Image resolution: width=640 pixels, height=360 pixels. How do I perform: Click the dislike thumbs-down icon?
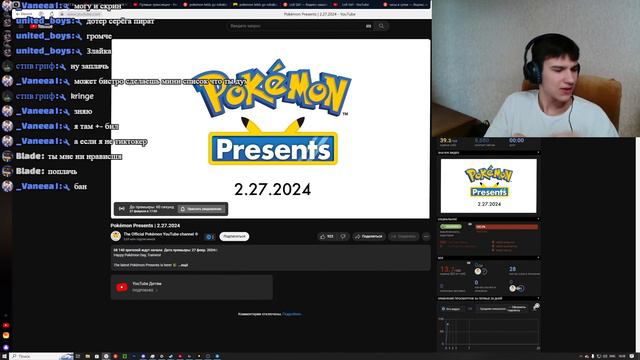pyautogui.click(x=343, y=236)
